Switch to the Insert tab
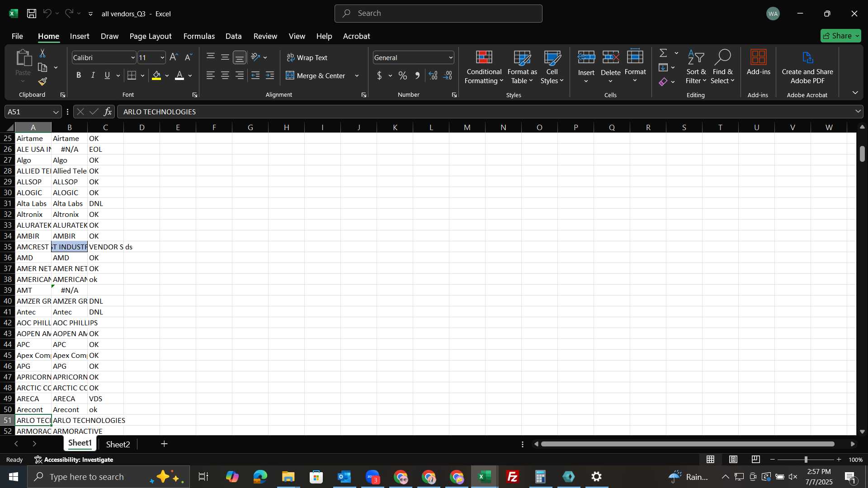 [80, 36]
